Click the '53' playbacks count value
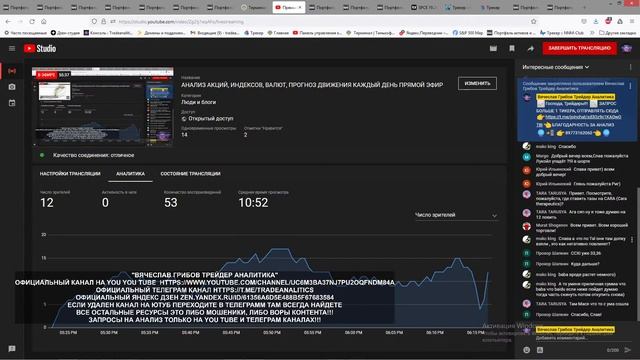This screenshot has width=640, height=360. coord(171,202)
